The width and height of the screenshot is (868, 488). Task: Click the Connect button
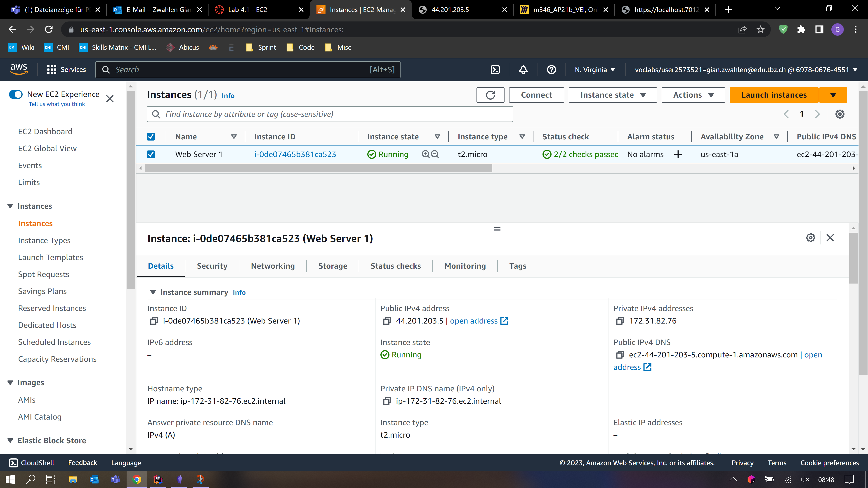(x=536, y=95)
